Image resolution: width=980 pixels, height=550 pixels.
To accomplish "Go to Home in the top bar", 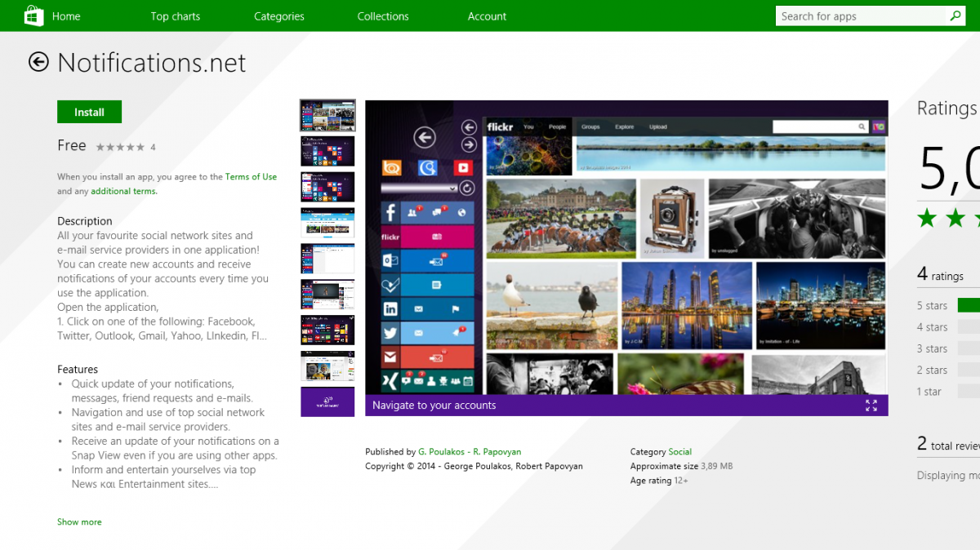I will [x=66, y=16].
